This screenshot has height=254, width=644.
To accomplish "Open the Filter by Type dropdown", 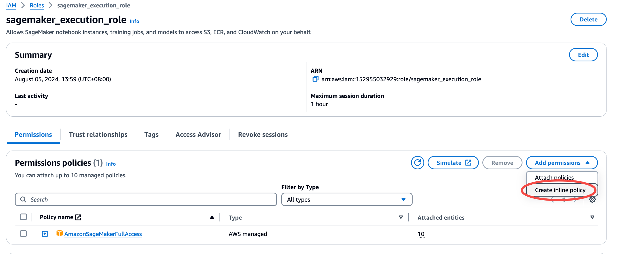I will tap(347, 199).
